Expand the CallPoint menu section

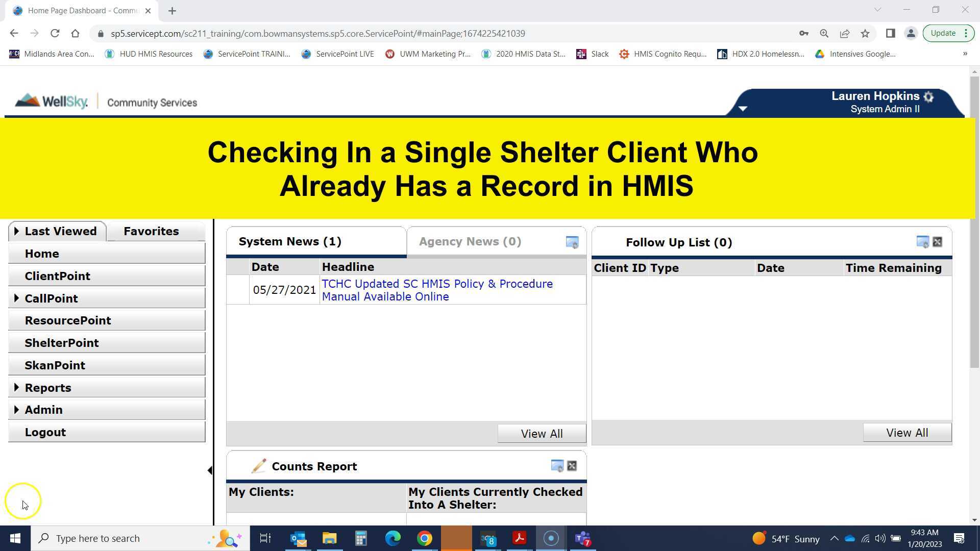pyautogui.click(x=17, y=298)
